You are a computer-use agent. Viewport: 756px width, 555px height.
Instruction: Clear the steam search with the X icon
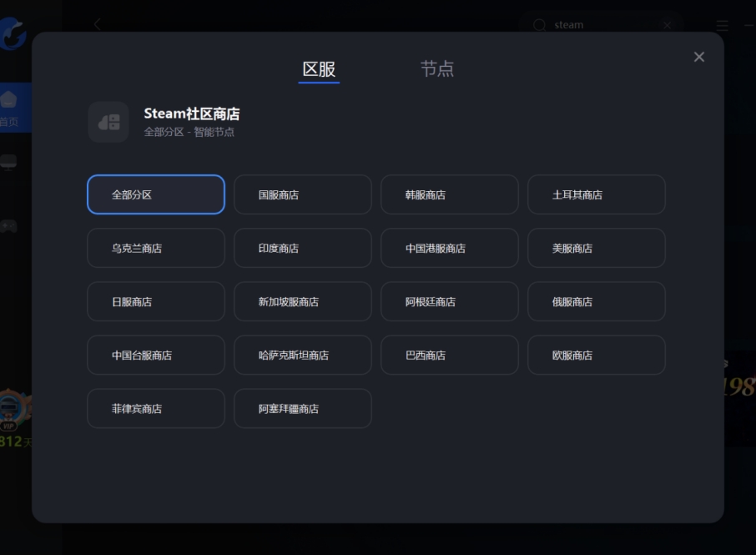coord(667,24)
